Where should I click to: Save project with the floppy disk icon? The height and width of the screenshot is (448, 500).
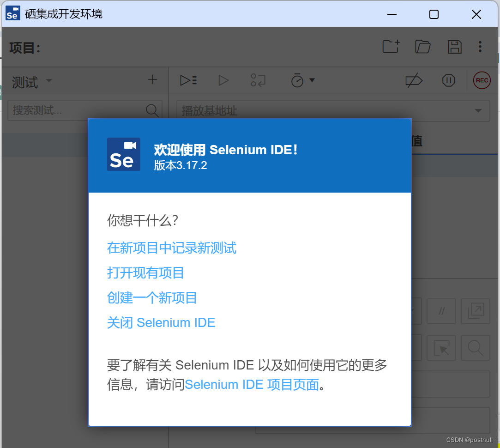coord(454,47)
